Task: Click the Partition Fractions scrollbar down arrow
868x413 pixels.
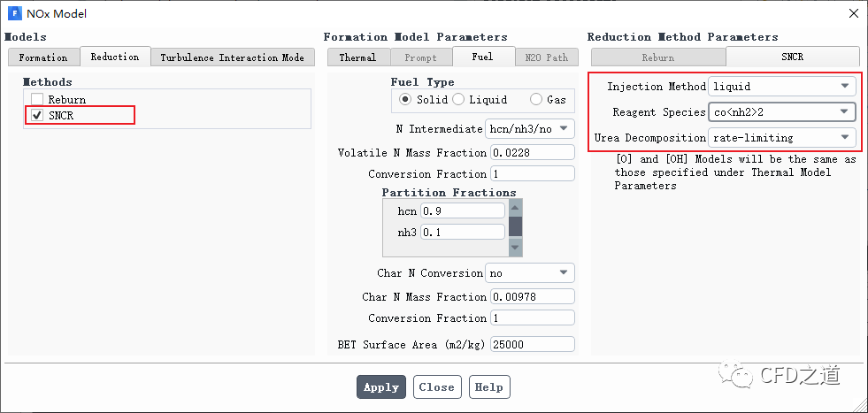Action: (516, 249)
